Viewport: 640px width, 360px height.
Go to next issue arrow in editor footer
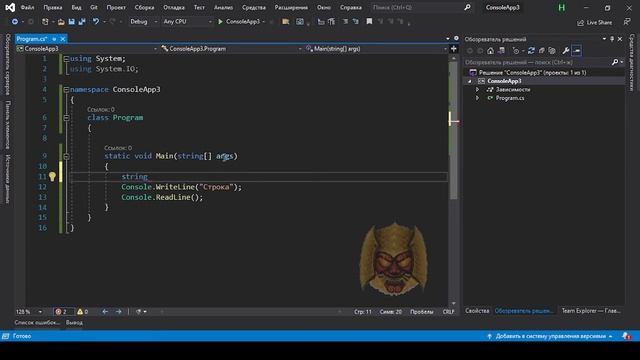pos(118,312)
